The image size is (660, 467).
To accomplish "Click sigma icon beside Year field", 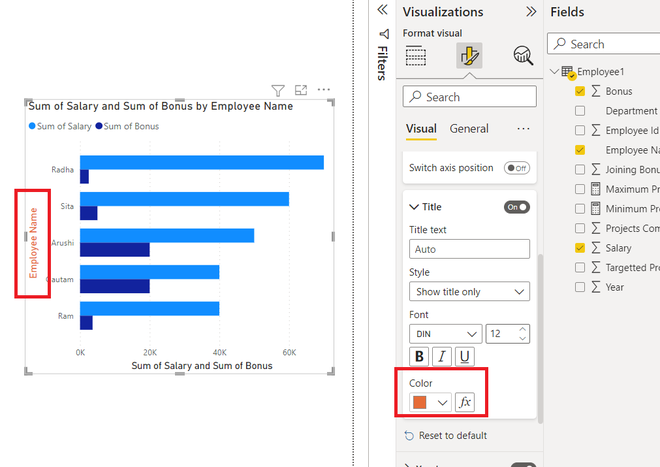I will [x=596, y=287].
